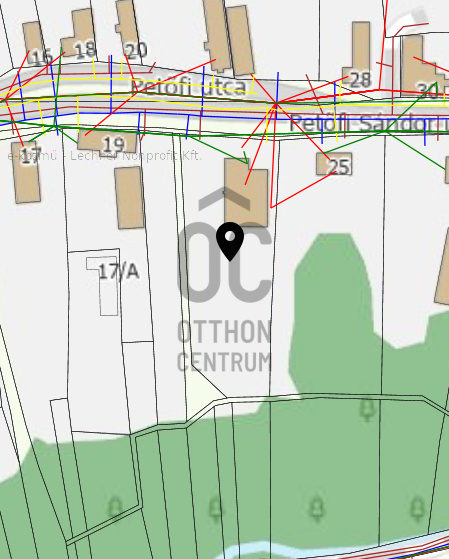This screenshot has width=449, height=559.
Task: Click the unlabeled building below number 19
Action: click(129, 198)
